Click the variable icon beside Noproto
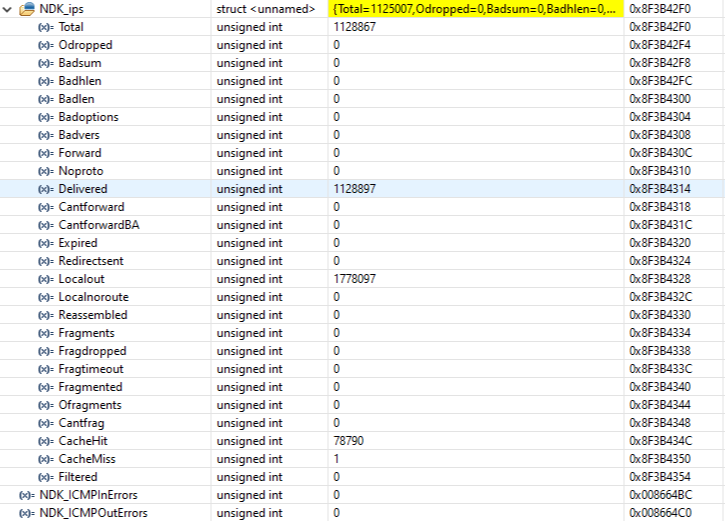The image size is (725, 521). click(x=46, y=172)
